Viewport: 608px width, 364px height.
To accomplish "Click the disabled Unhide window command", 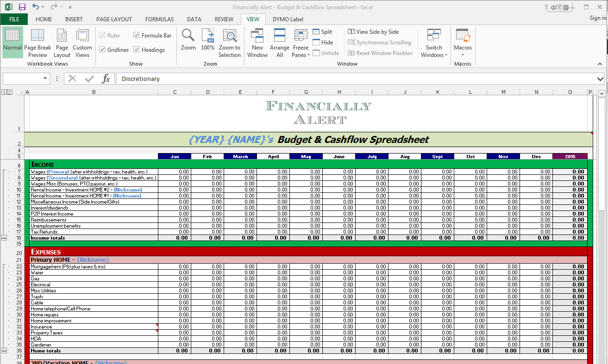I will click(326, 53).
